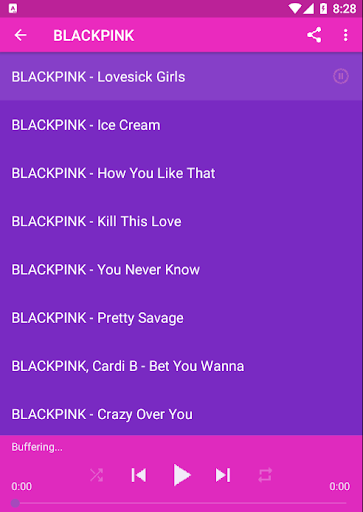Viewport: 363px width, 512px height.
Task: Skip to next track
Action: click(223, 475)
